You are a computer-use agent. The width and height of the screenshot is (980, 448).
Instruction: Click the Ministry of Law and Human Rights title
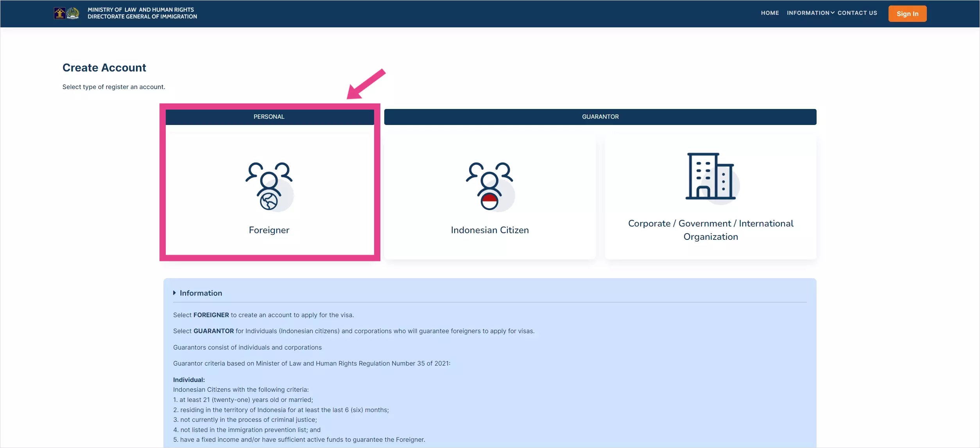click(141, 10)
